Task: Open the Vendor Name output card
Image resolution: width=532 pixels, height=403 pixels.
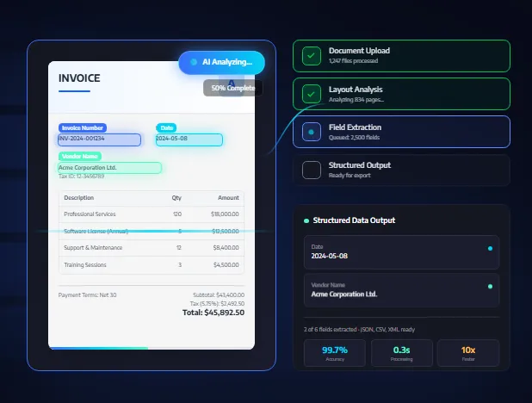Action: (x=401, y=290)
